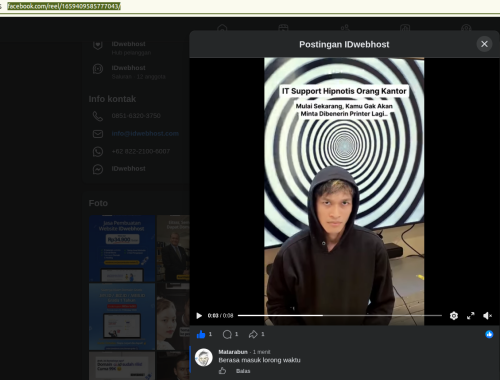Share the post using arrow icon
The image size is (500, 380).
253,334
